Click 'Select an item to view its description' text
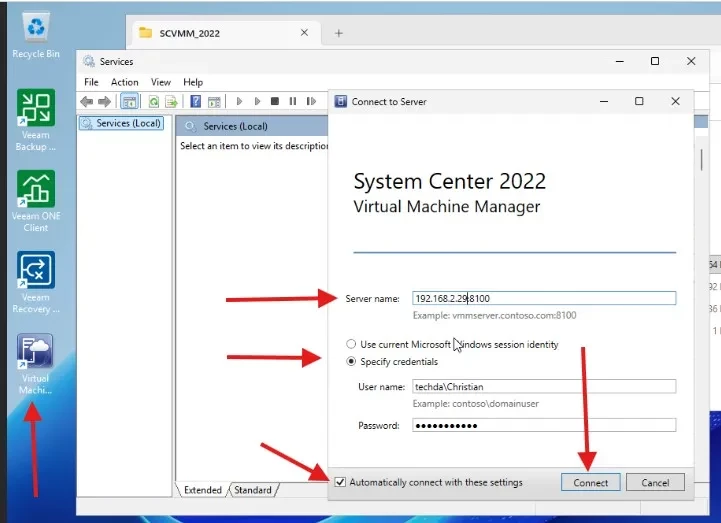Viewport: 721px width, 523px height. [254, 146]
